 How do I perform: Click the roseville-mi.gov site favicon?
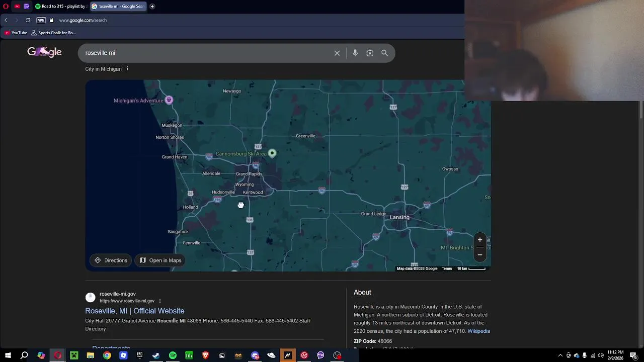click(90, 297)
